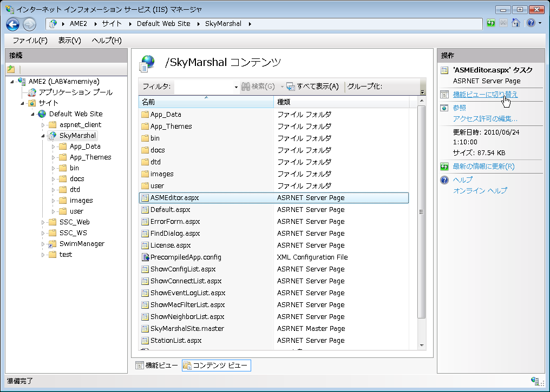Image resolution: width=550 pixels, height=392 pixels.
Task: Select the コンテンツ ビュー tab
Action: coord(217,366)
